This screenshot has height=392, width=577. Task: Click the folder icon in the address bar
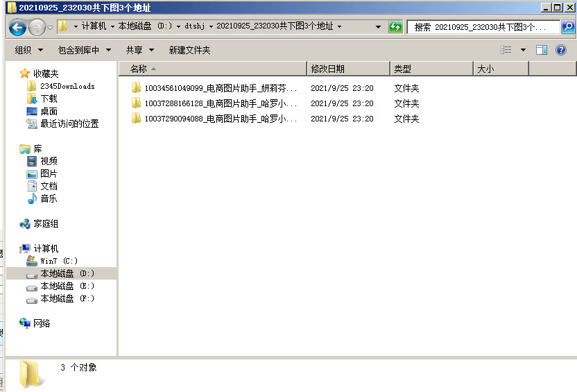click(63, 26)
